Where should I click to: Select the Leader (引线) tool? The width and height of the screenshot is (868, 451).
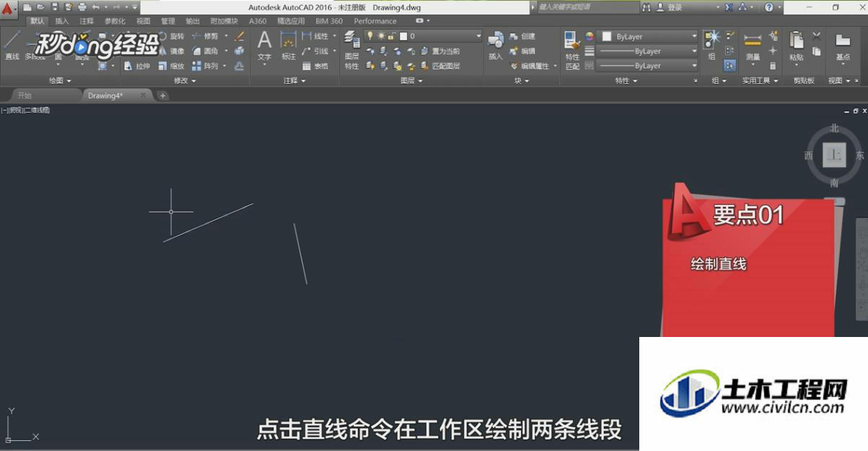coord(315,51)
